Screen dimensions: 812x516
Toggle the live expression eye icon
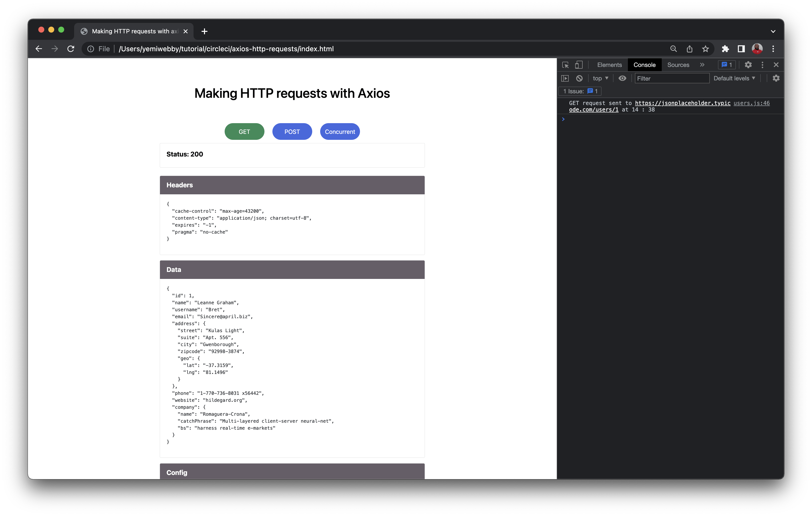(622, 78)
